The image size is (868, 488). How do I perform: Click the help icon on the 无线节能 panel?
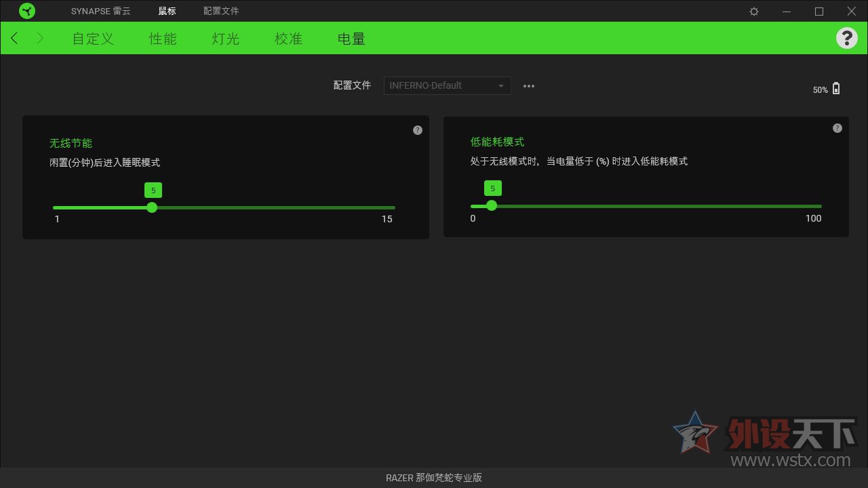418,129
